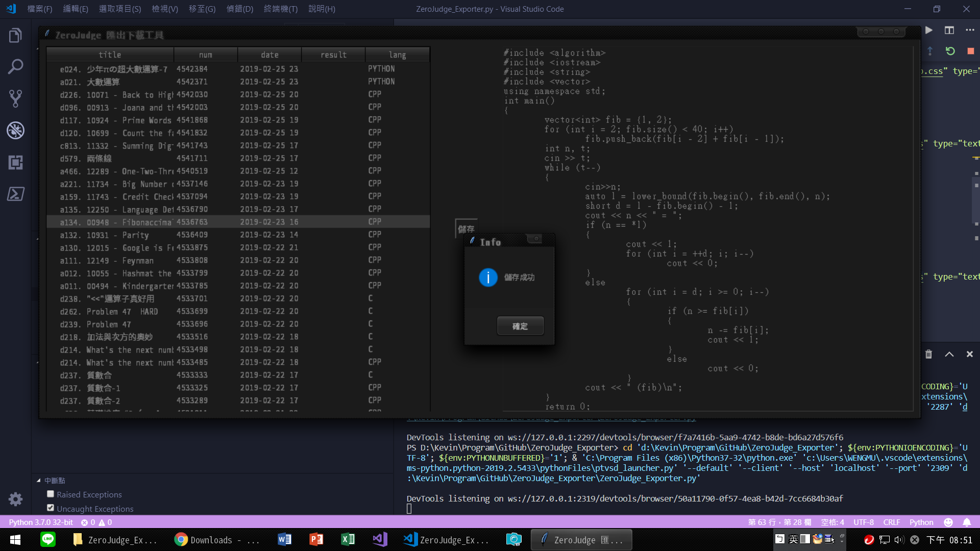Image resolution: width=980 pixels, height=551 pixels.
Task: Open the Search view icon
Action: click(15, 67)
